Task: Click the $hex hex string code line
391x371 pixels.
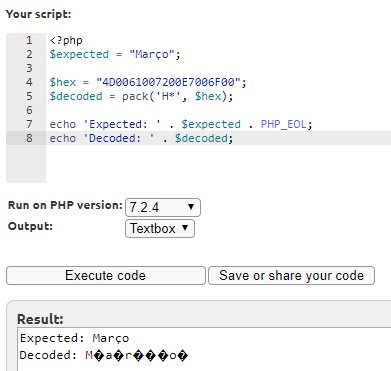Action: pos(148,82)
